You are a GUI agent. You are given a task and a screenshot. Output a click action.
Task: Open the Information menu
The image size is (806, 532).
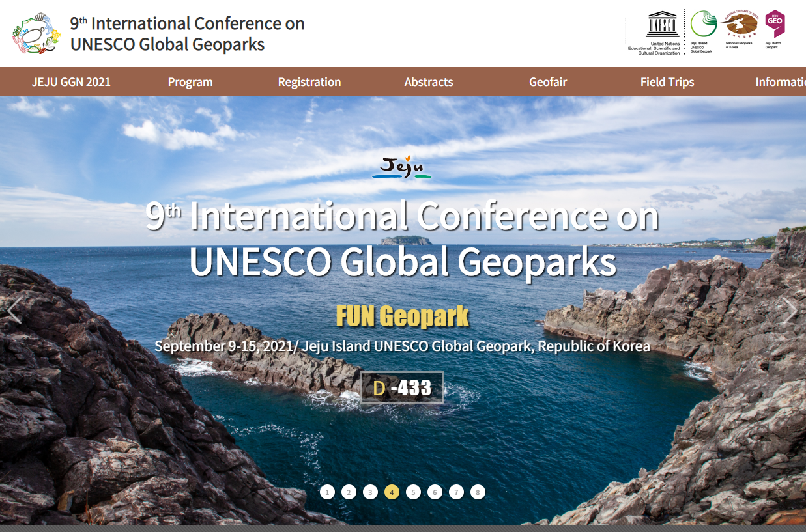click(781, 82)
